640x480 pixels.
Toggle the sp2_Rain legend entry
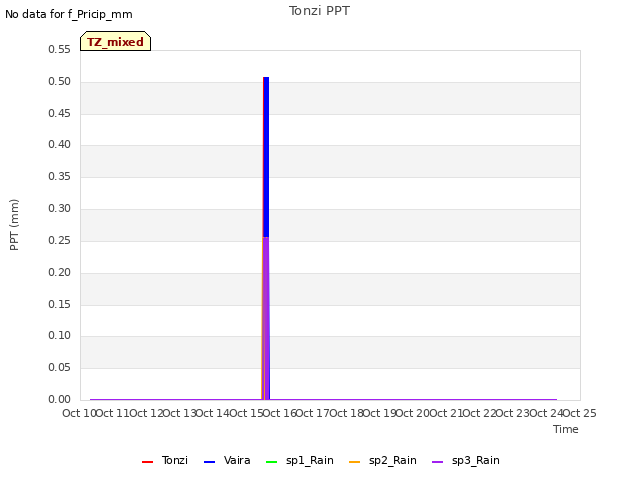click(x=383, y=460)
